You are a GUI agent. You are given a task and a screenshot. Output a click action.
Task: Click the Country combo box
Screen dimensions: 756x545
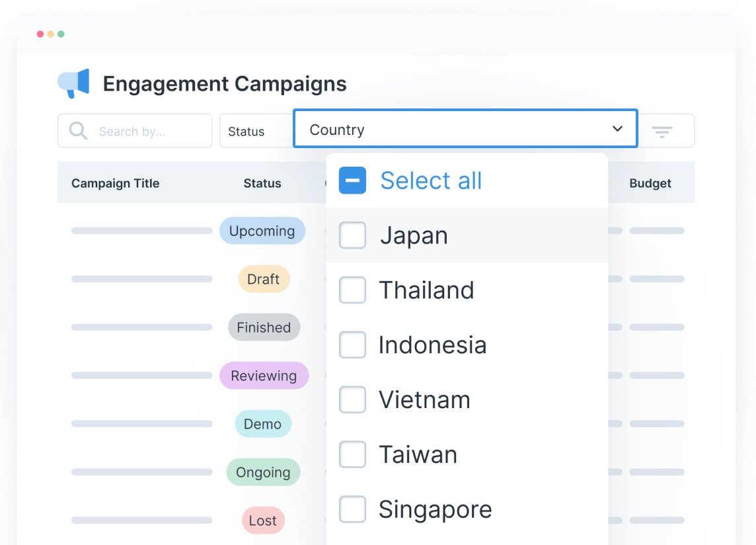click(465, 129)
